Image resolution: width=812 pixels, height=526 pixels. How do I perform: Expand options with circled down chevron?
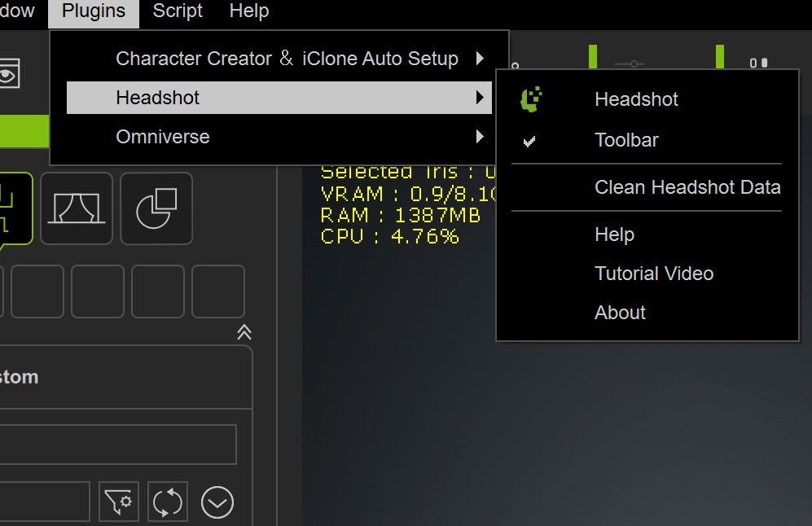tap(217, 502)
